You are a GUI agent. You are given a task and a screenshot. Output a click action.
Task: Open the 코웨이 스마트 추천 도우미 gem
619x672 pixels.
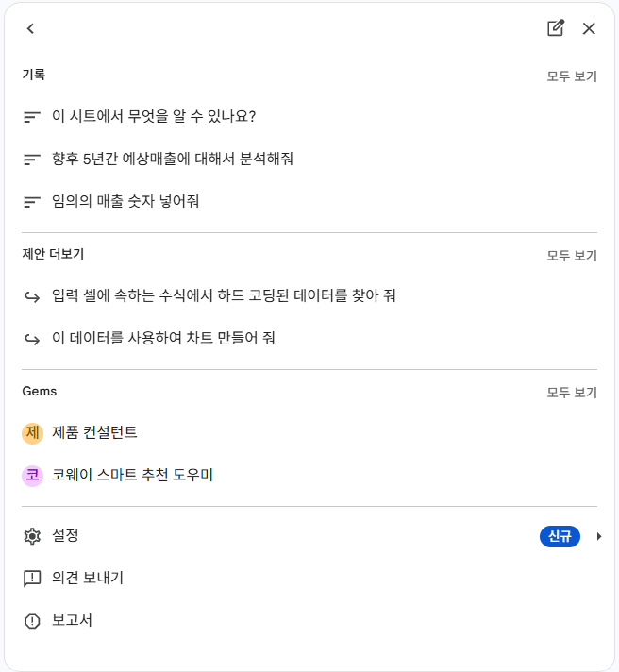309,476
